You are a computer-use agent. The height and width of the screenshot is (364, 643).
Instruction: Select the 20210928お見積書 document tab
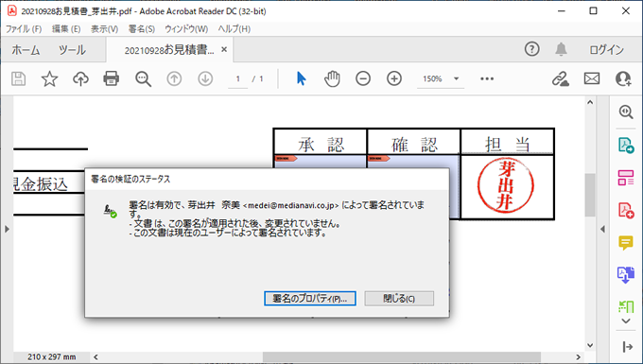click(169, 50)
